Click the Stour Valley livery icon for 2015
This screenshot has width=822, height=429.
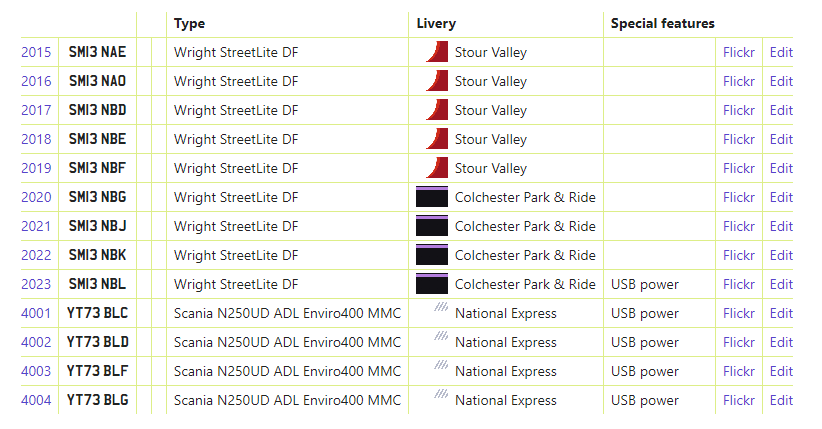point(434,52)
